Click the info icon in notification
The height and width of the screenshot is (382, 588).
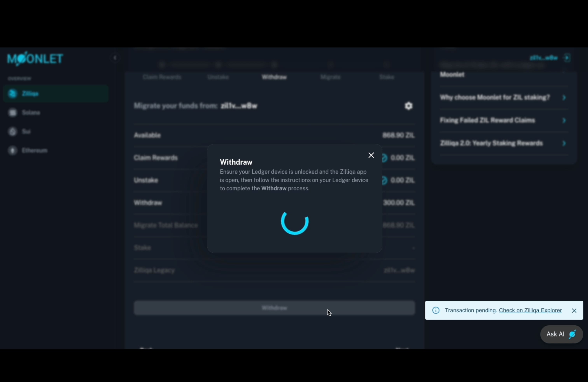coord(436,310)
